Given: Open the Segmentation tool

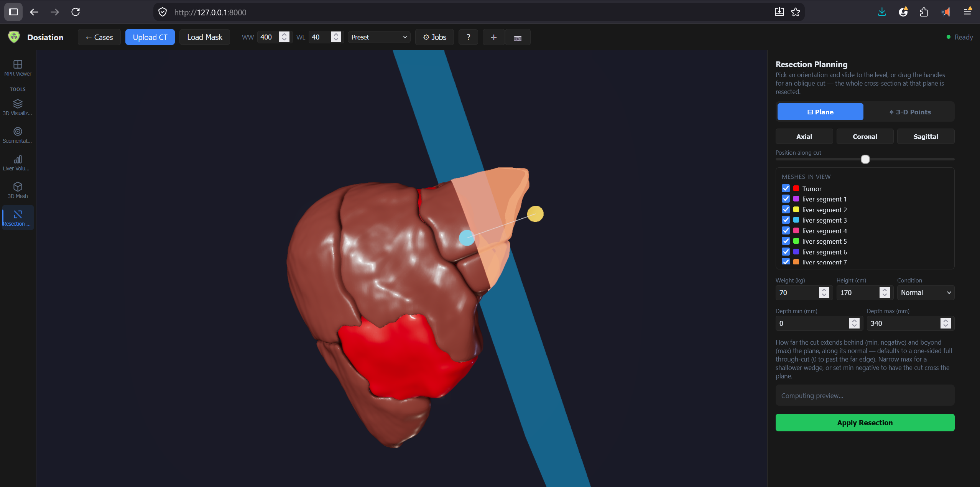Looking at the screenshot, I should (x=18, y=135).
